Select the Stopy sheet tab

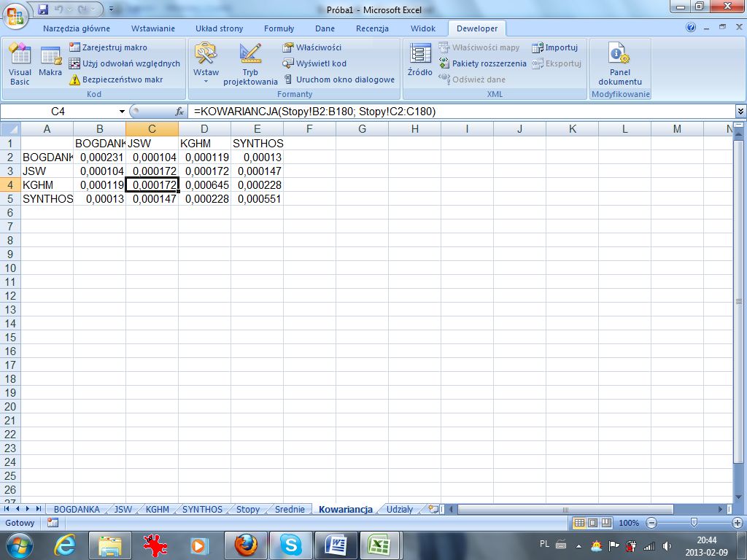point(248,509)
